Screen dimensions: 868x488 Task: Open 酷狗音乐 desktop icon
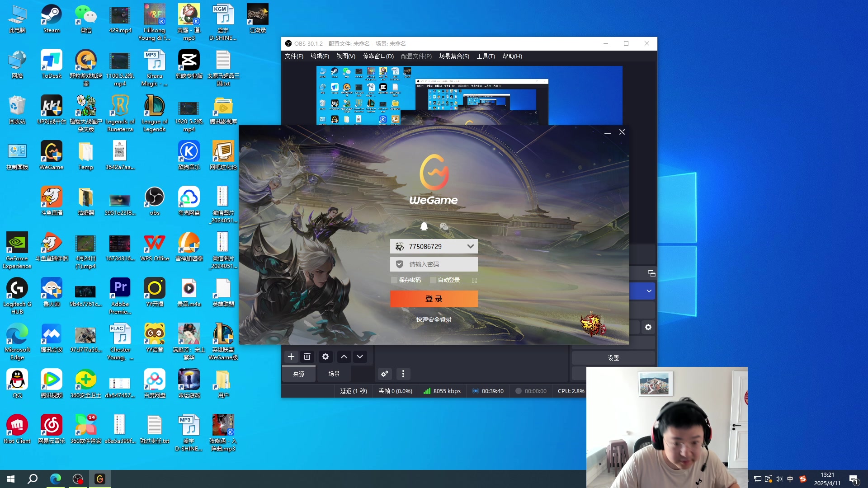click(x=189, y=156)
